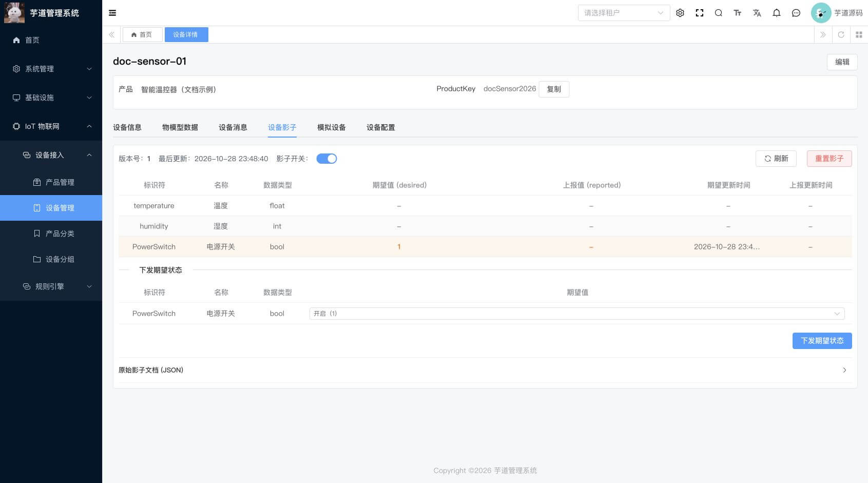Image resolution: width=868 pixels, height=483 pixels.
Task: Expand the 基础设施 sidebar menu
Action: tap(51, 98)
